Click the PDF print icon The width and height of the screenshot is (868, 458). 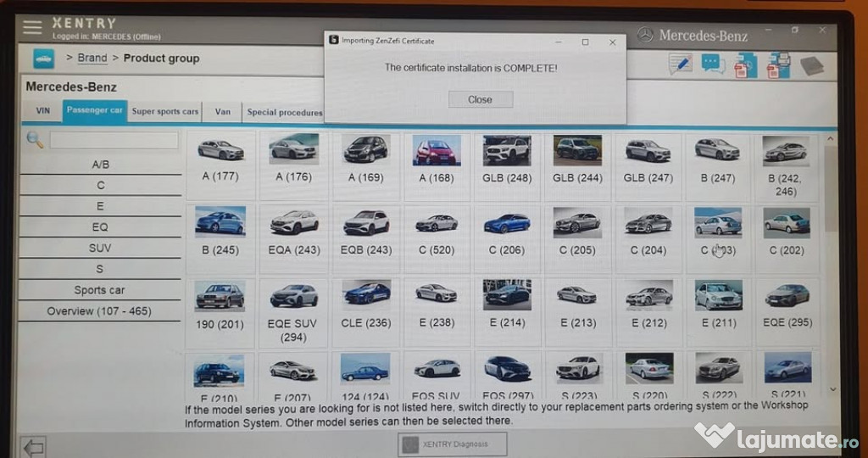[778, 64]
